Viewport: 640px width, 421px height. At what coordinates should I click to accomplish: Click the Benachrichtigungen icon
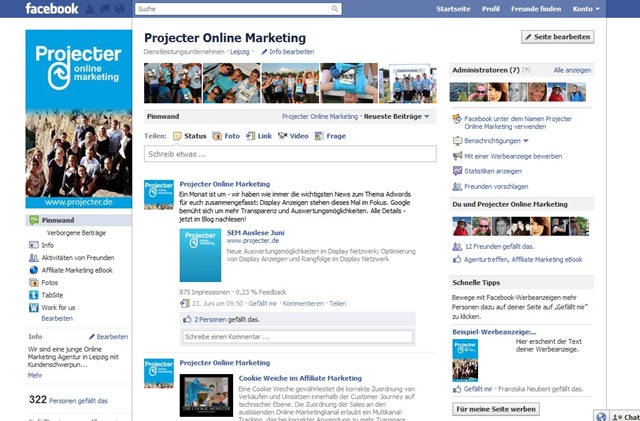[457, 141]
